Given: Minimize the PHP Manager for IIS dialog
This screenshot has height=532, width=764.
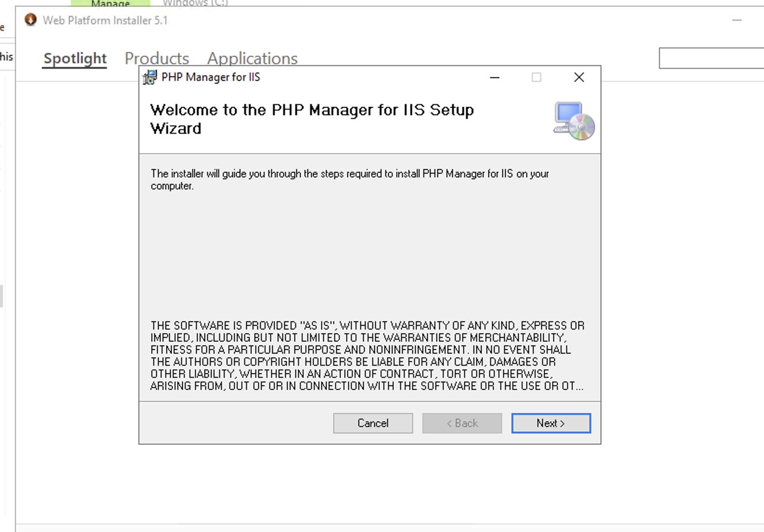Looking at the screenshot, I should [495, 78].
